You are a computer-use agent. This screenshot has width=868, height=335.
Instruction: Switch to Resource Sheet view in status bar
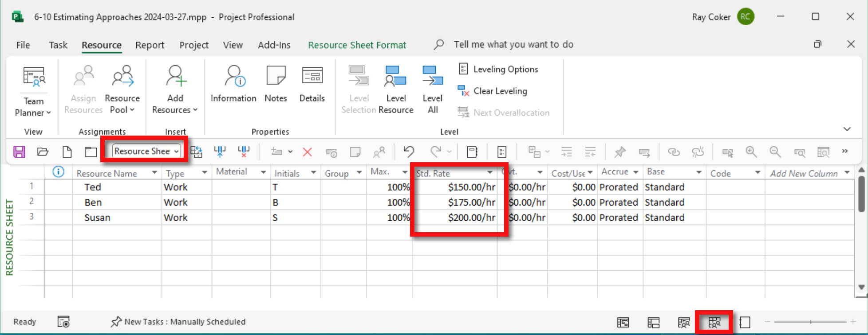point(714,322)
